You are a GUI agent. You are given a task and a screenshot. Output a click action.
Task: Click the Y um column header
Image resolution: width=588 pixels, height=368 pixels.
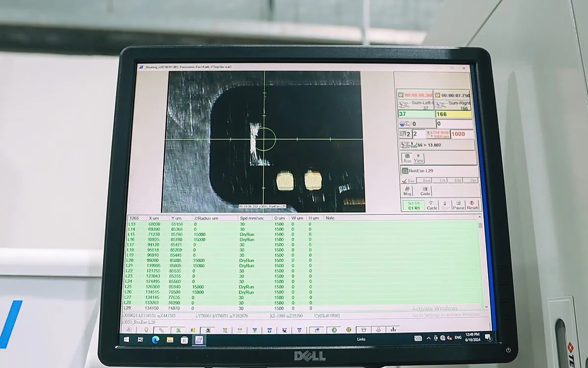coord(180,218)
